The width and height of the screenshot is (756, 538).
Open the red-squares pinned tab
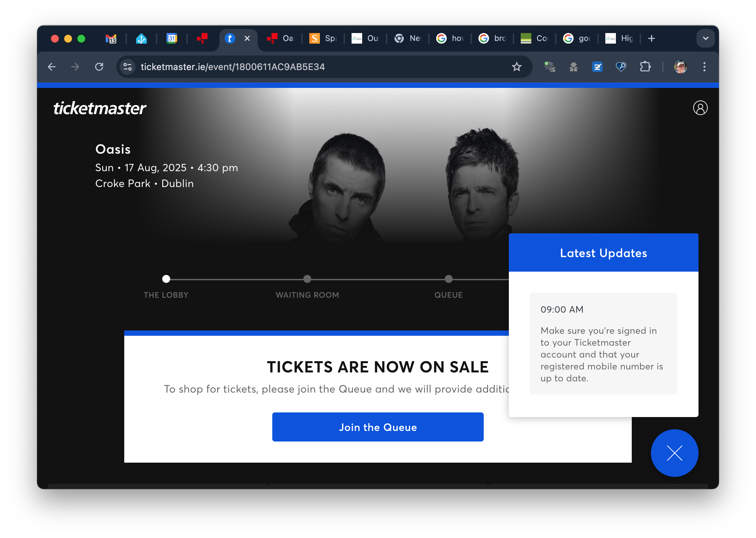point(202,38)
